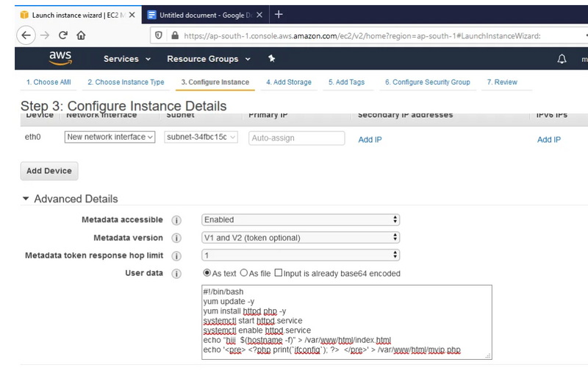Image resolution: width=588 pixels, height=379 pixels.
Task: Close the Untitled document tab
Action: pyautogui.click(x=259, y=15)
